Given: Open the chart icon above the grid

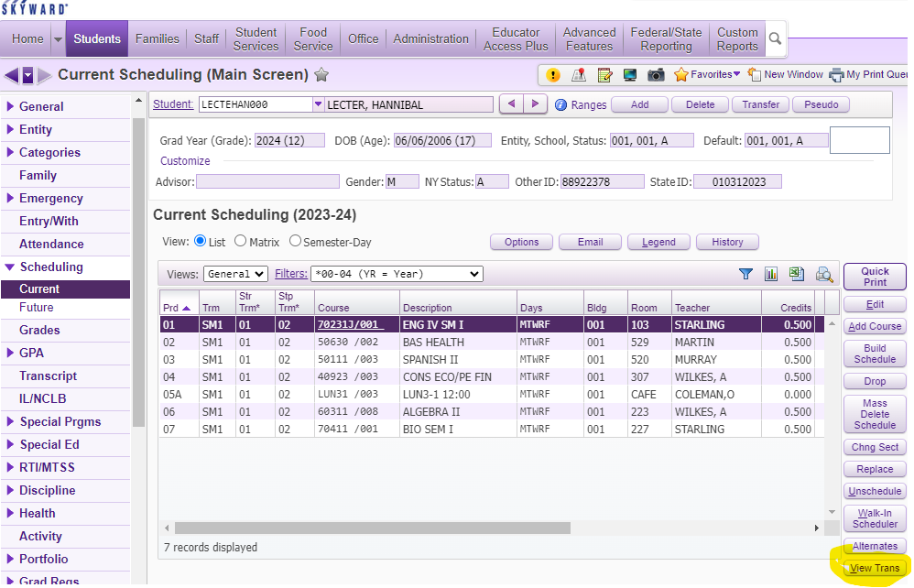Looking at the screenshot, I should pyautogui.click(x=771, y=274).
